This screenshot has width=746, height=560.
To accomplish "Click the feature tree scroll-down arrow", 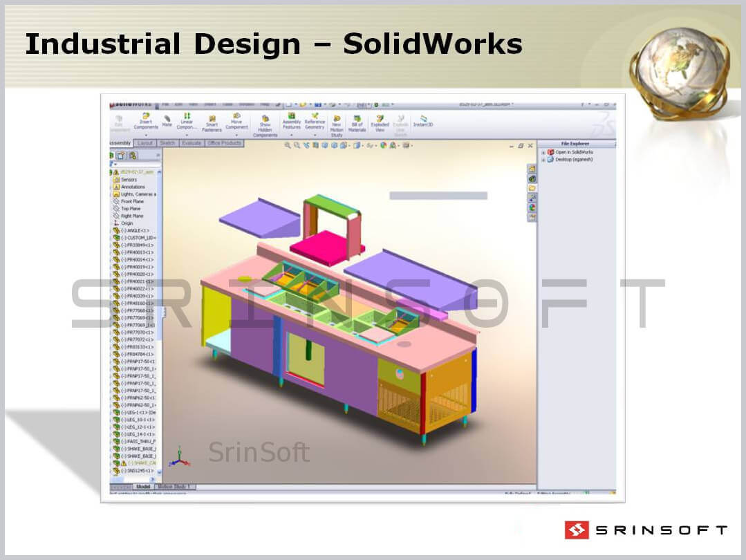I will click(160, 472).
